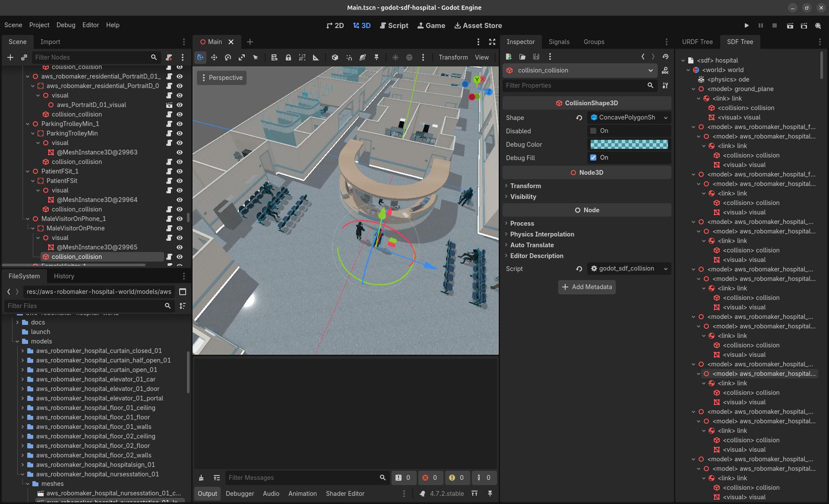Toggle the sun preview icon in viewport toolbar
829x504 pixels.
(x=396, y=57)
